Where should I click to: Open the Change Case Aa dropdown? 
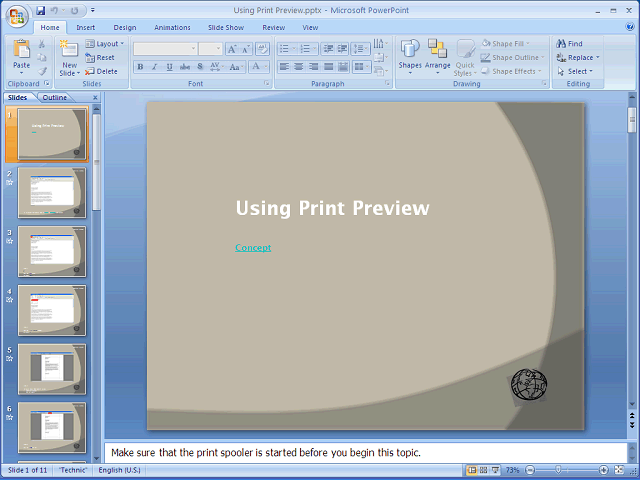pyautogui.click(x=237, y=67)
